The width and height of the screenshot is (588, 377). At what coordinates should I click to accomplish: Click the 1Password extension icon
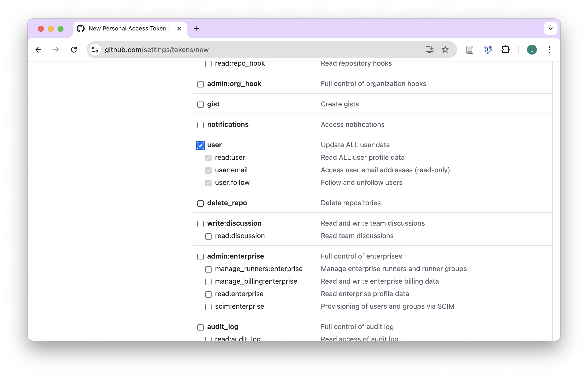[487, 50]
